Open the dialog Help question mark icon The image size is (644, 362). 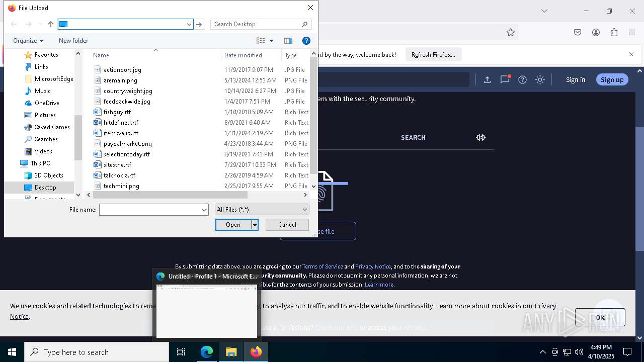(306, 41)
